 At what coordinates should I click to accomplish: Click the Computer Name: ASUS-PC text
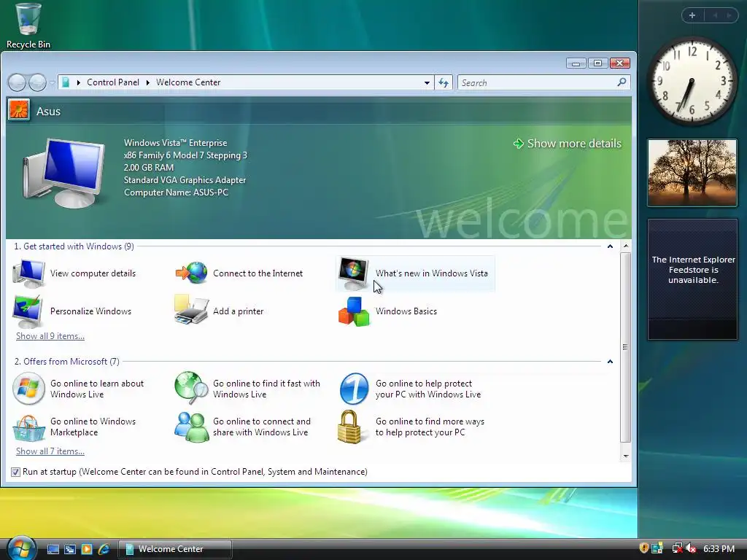pos(176,192)
